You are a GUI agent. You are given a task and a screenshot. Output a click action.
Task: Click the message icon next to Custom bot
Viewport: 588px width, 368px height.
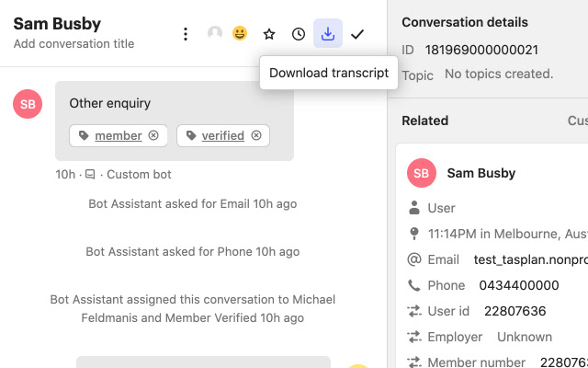click(x=90, y=174)
